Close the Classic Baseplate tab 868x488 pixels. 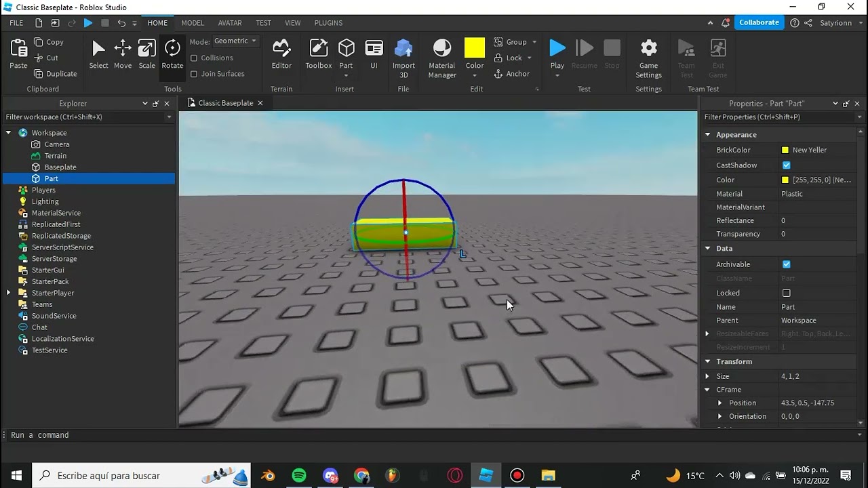tap(260, 103)
